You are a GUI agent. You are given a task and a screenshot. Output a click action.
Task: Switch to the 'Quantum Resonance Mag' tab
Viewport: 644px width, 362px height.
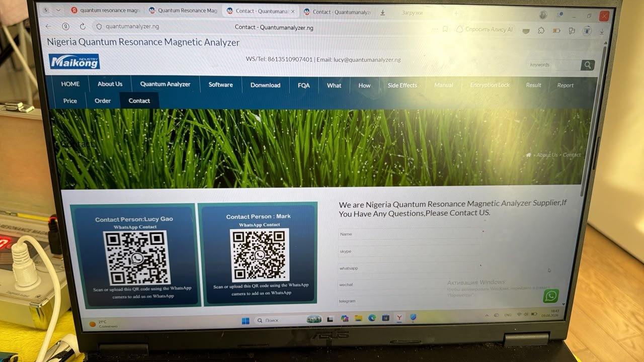click(x=183, y=11)
